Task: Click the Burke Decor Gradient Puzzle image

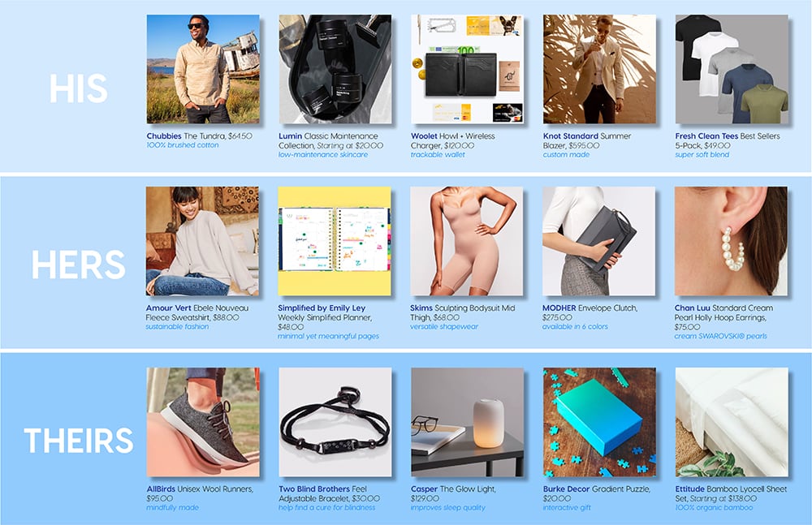Action: (599, 422)
